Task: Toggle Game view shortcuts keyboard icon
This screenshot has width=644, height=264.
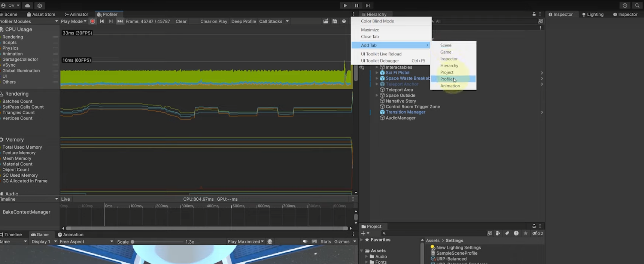Action: coord(314,242)
